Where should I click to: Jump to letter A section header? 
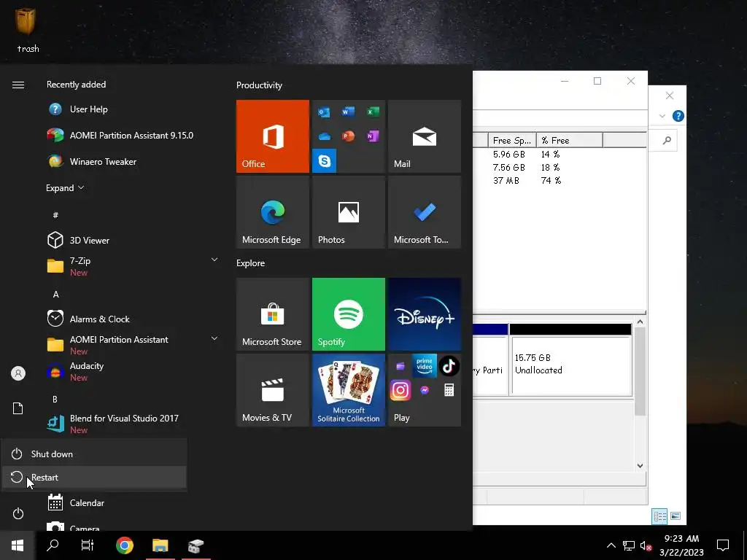coord(55,295)
